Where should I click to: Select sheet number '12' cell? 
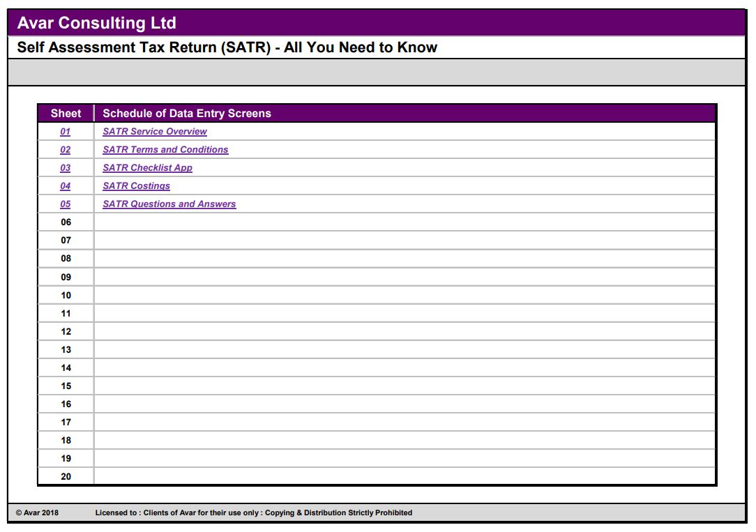pos(66,331)
